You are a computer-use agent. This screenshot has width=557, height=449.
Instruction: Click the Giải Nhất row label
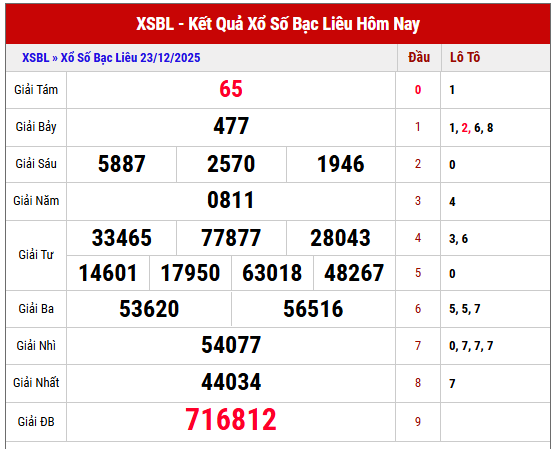click(x=36, y=383)
